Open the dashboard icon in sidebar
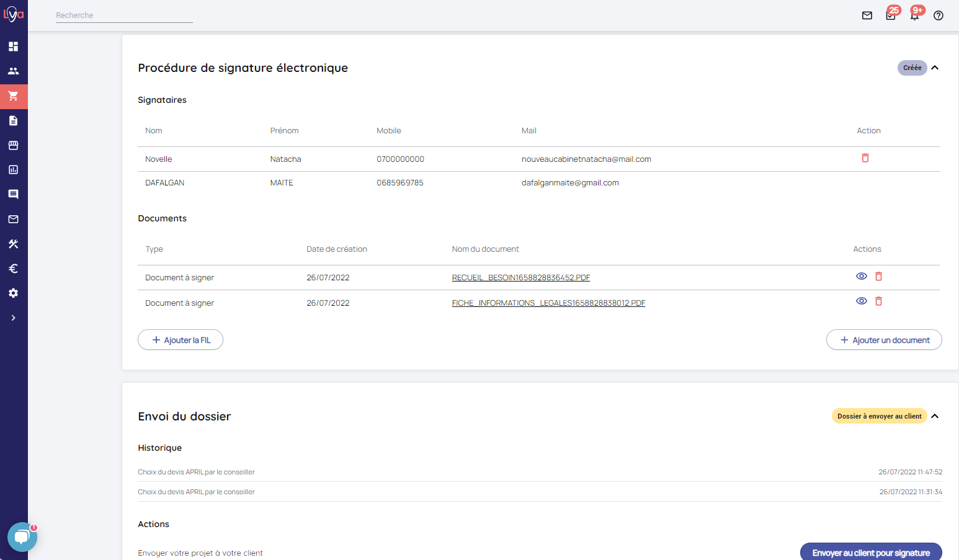Viewport: 959px width, 560px height. (x=13, y=47)
